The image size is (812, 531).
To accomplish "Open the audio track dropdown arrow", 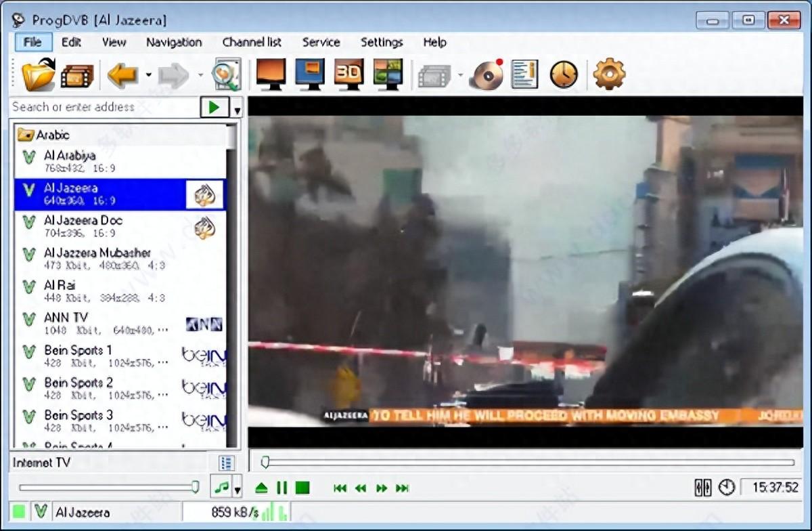I will coord(237,488).
